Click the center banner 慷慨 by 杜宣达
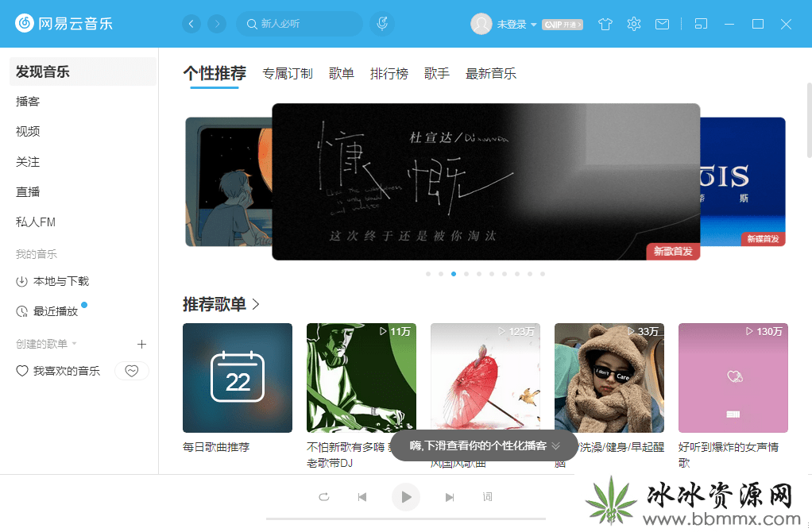 485,182
